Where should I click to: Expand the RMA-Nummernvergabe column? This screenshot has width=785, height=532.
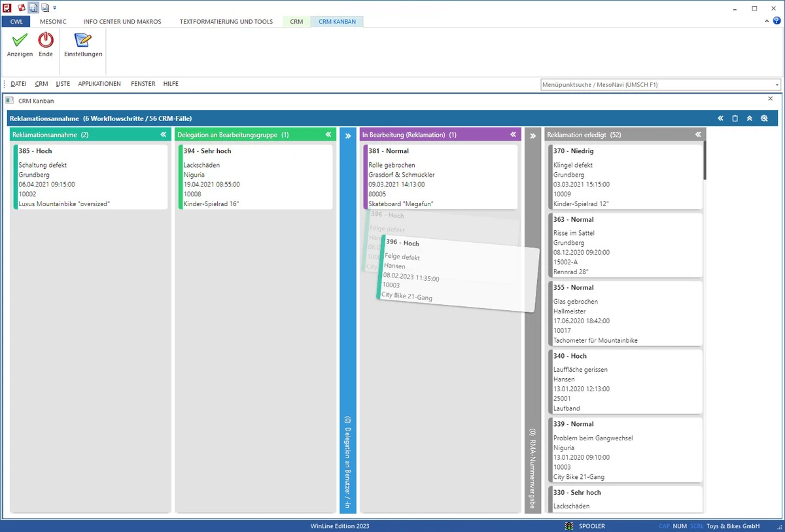pos(532,136)
